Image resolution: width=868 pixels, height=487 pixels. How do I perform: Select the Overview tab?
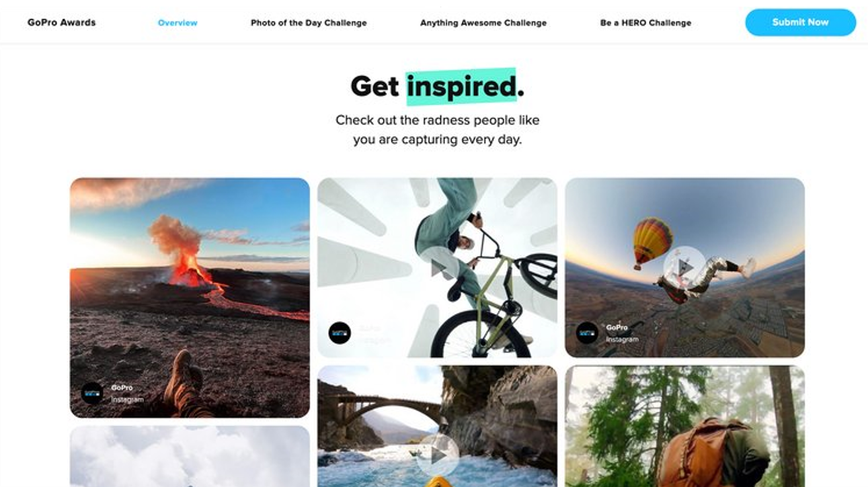coord(177,22)
